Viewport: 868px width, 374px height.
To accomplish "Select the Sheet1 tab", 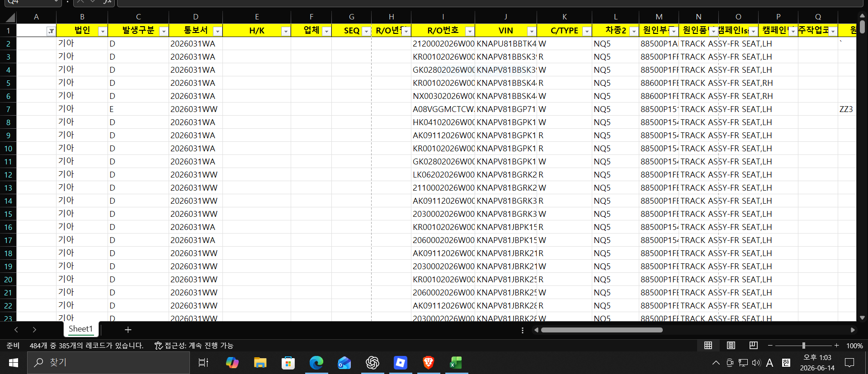I will click(80, 329).
